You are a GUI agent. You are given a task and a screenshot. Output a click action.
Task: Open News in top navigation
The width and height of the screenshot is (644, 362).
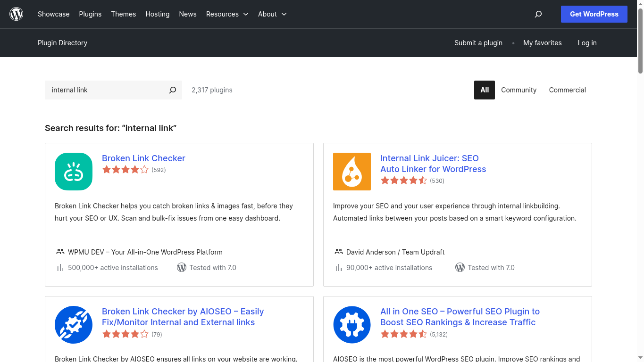coord(188,14)
